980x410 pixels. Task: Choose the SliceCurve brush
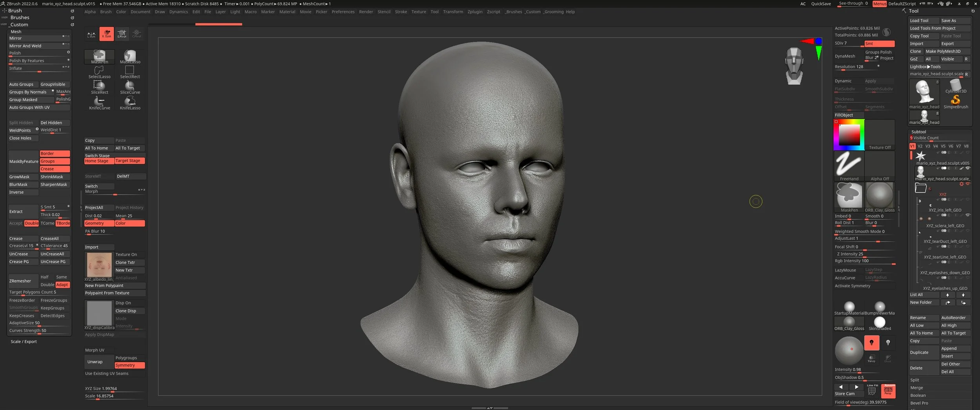(x=130, y=88)
